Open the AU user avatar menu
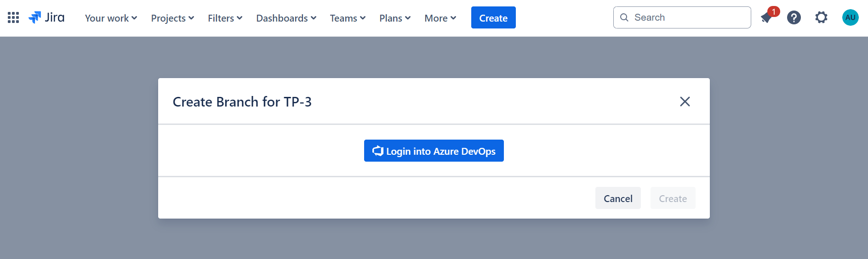 (x=851, y=17)
